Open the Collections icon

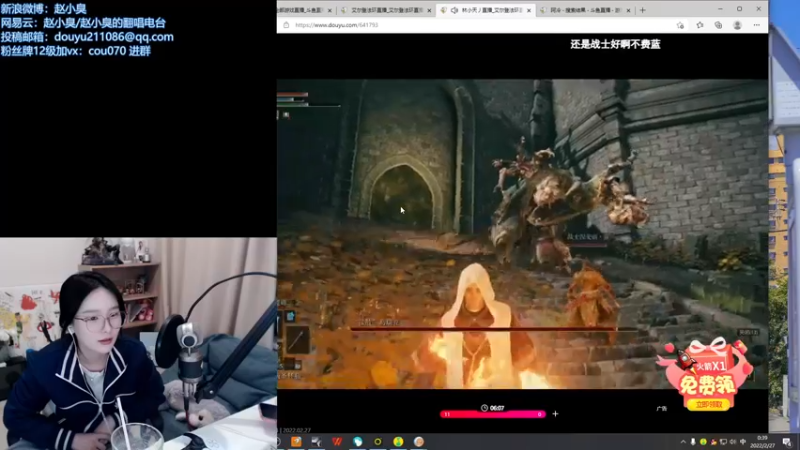point(718,25)
